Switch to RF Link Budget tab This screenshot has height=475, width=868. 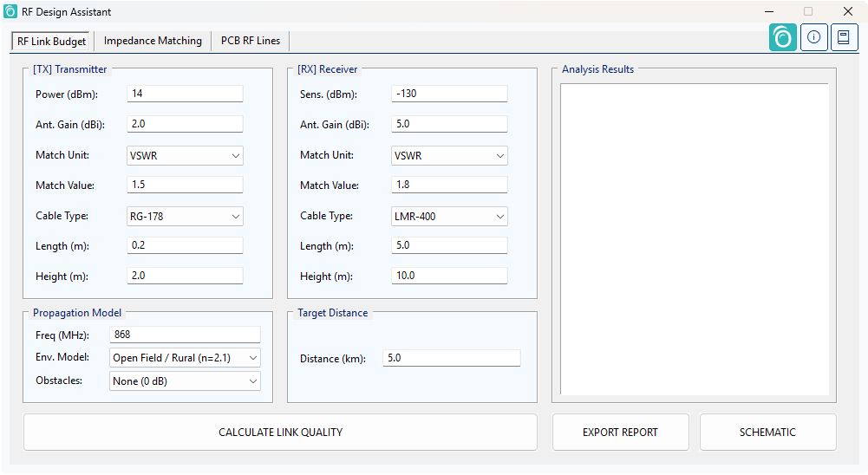coord(51,41)
